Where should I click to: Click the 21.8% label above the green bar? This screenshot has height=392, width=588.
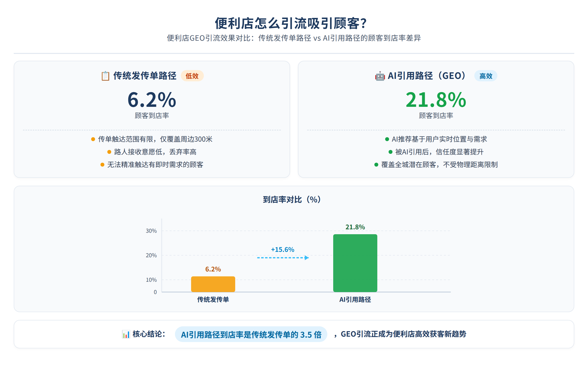click(355, 227)
